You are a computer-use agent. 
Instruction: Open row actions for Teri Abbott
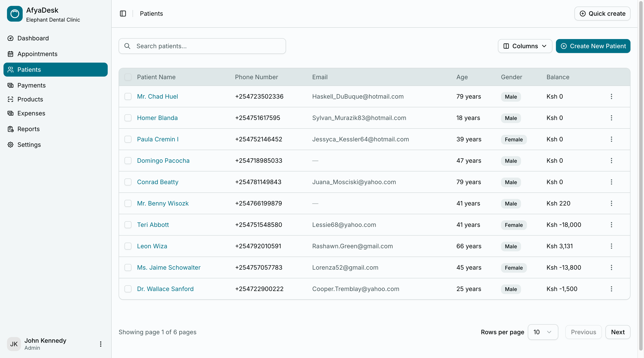pos(611,225)
